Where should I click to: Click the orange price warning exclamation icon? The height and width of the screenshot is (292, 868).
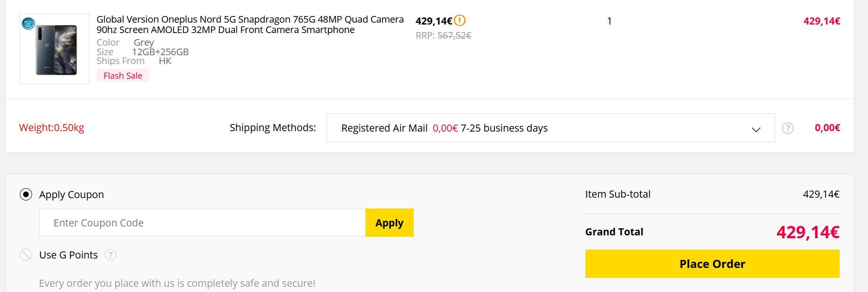point(459,20)
